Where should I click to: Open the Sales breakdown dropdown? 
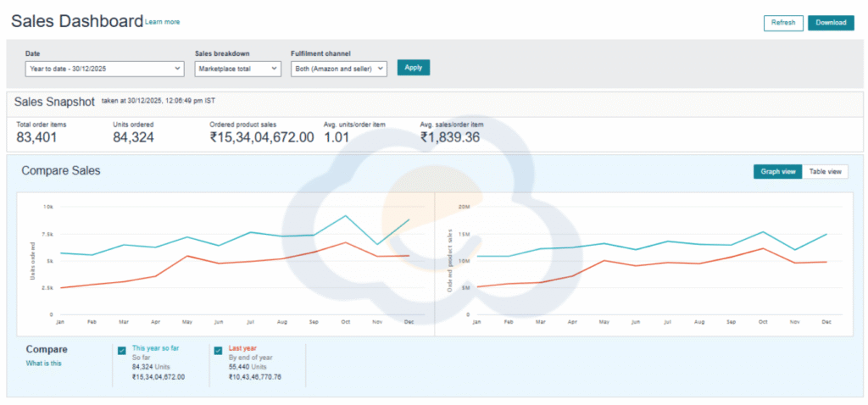pos(237,68)
